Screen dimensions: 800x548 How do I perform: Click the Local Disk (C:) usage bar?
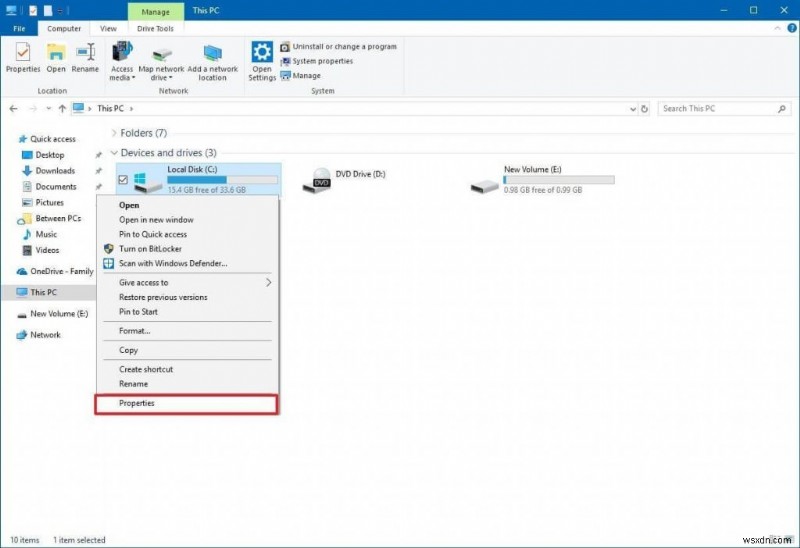222,180
